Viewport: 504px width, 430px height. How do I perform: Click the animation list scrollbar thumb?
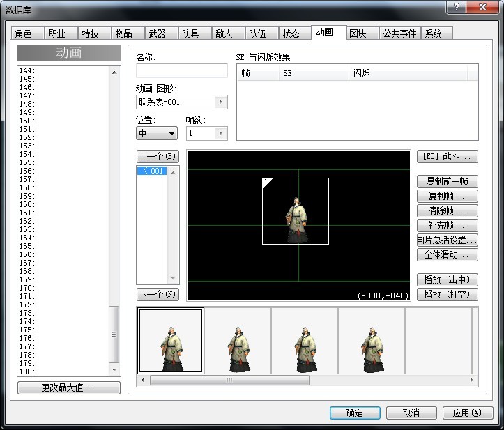(x=114, y=335)
